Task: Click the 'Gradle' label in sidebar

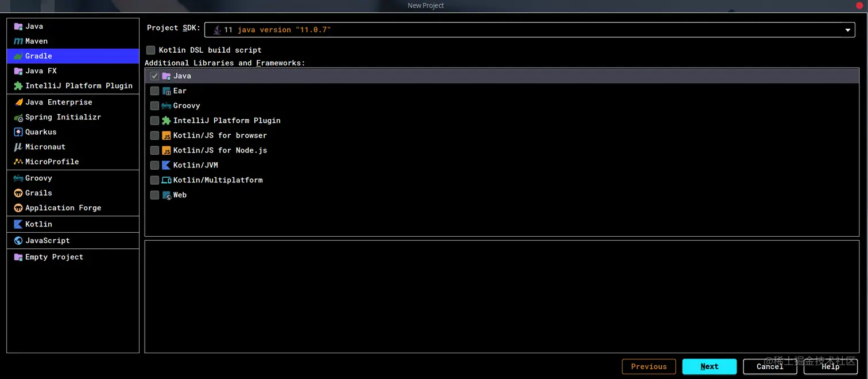Action: click(38, 56)
